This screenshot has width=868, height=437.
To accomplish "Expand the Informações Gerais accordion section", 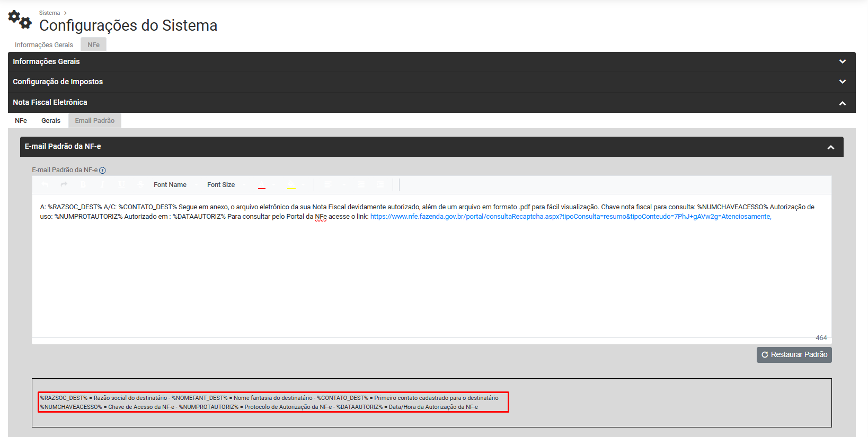I will click(842, 61).
